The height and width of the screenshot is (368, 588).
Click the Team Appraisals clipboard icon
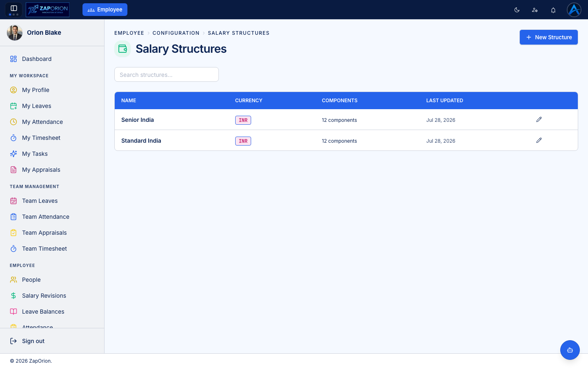point(13,233)
